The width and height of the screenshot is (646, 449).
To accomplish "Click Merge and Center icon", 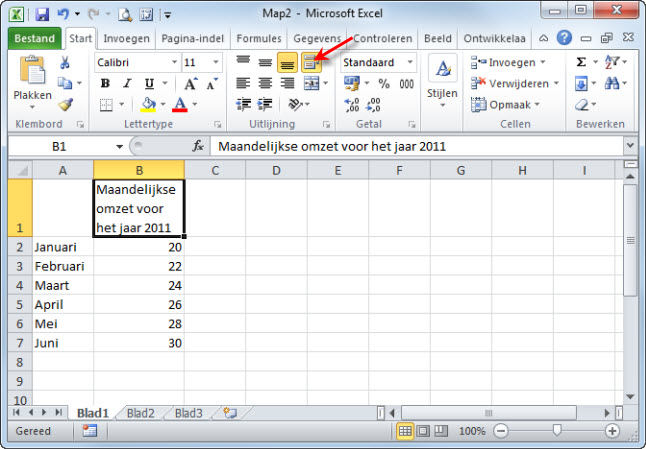I will (311, 84).
